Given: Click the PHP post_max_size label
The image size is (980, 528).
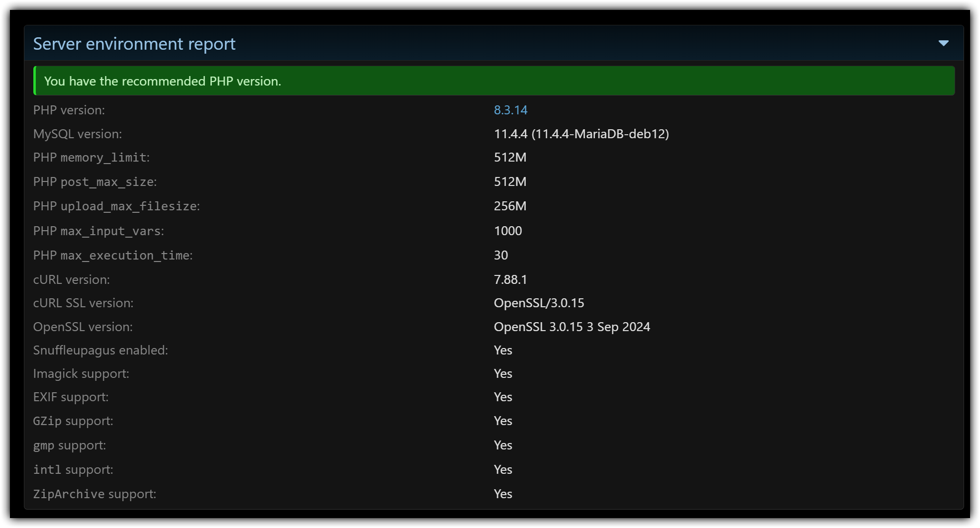Looking at the screenshot, I should pyautogui.click(x=95, y=182).
